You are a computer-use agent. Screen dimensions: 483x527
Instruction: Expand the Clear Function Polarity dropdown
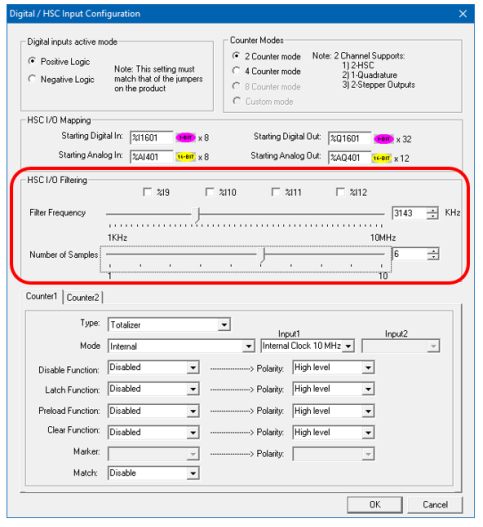point(333,432)
